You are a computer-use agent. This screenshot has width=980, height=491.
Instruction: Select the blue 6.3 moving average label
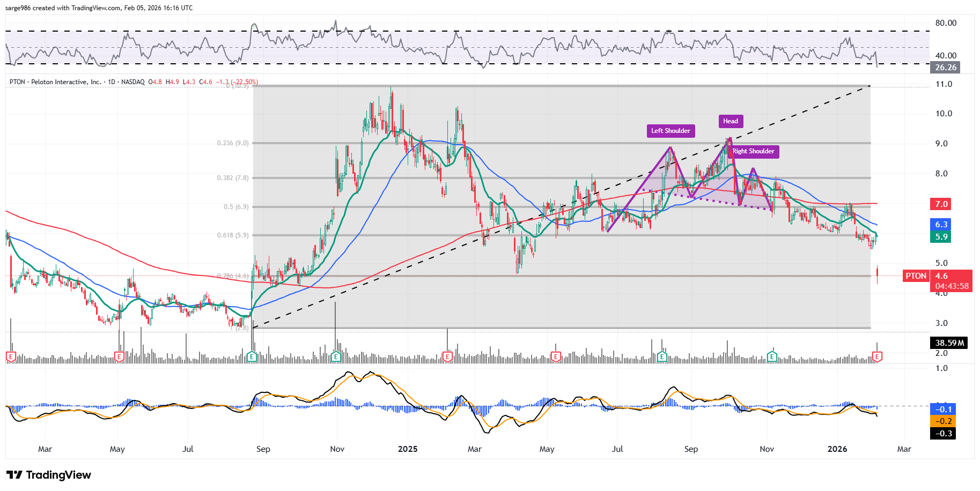pyautogui.click(x=941, y=225)
